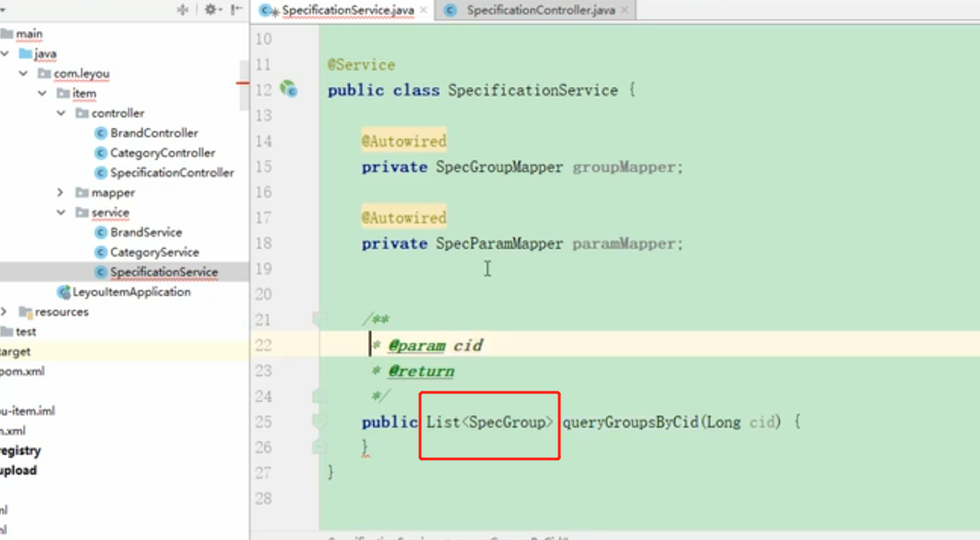Viewport: 980px width, 540px height.
Task: Click SpecGroupMapper type on line 15
Action: click(499, 167)
